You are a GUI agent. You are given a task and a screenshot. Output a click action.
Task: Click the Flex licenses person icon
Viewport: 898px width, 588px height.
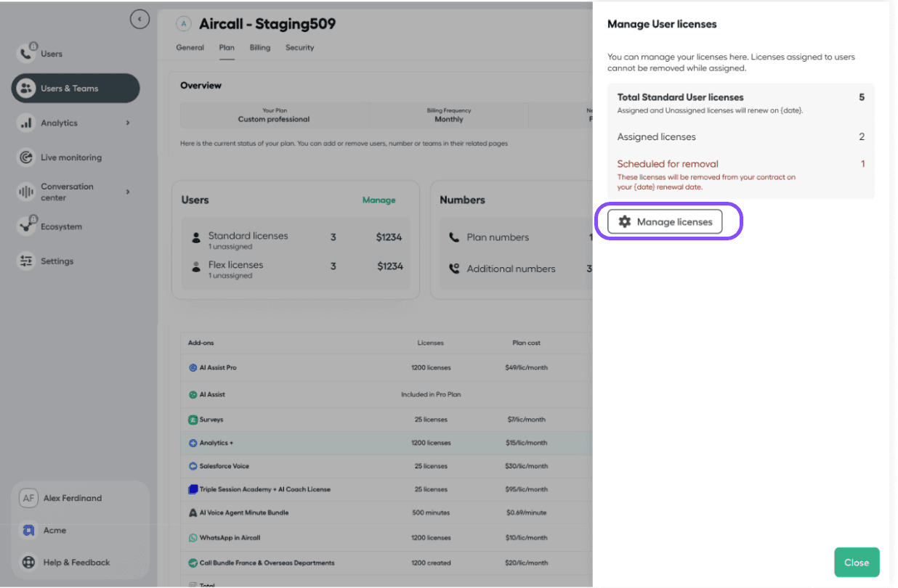coord(196,267)
